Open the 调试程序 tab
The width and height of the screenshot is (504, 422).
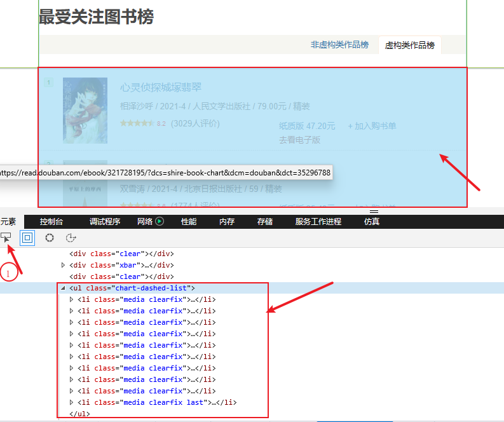(105, 221)
